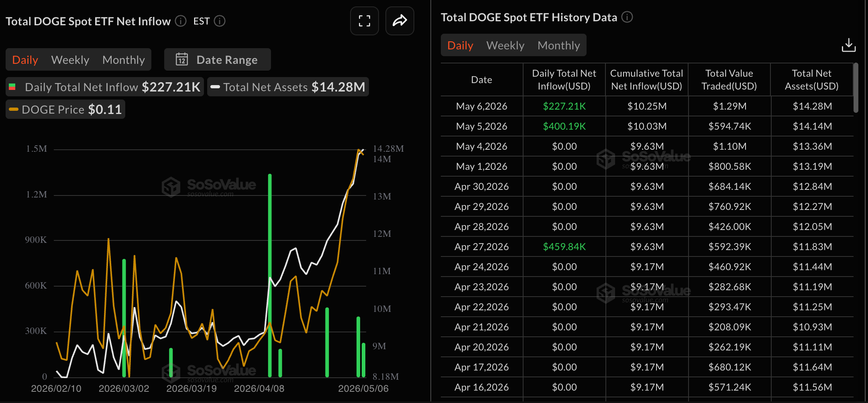This screenshot has width=868, height=403.
Task: Click Total Value Traded(USD) header
Action: click(729, 80)
